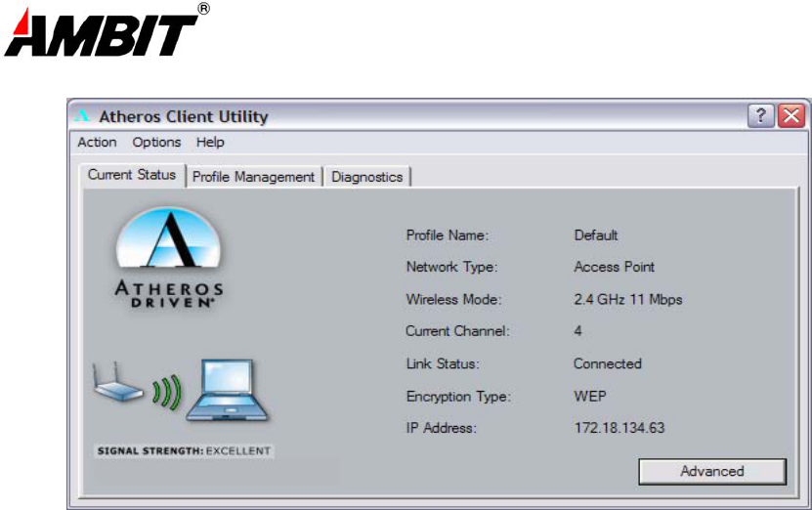Switch to the Current Status tab
812x510 pixels.
pos(133,175)
